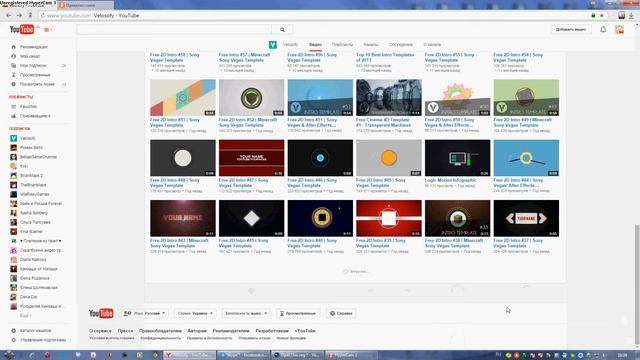The width and height of the screenshot is (640, 360).
Task: Open the Free 2D Intro #47 YOUR NAME thumbnail
Action: [251, 158]
